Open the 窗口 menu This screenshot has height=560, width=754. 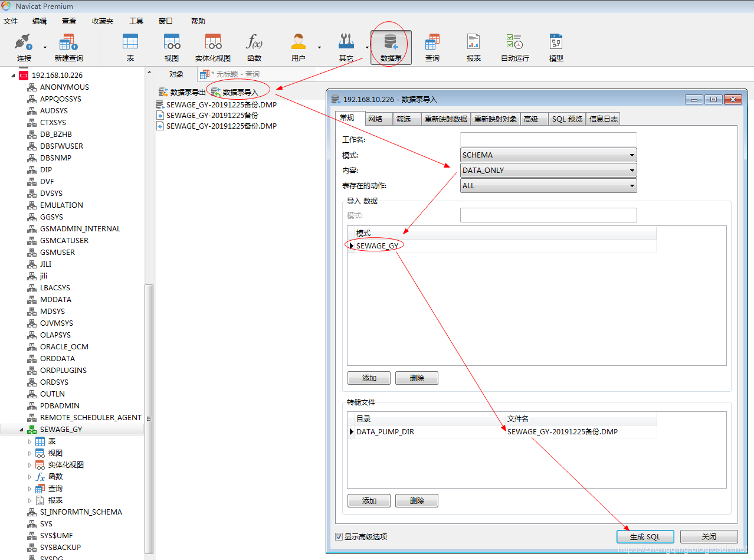(166, 21)
